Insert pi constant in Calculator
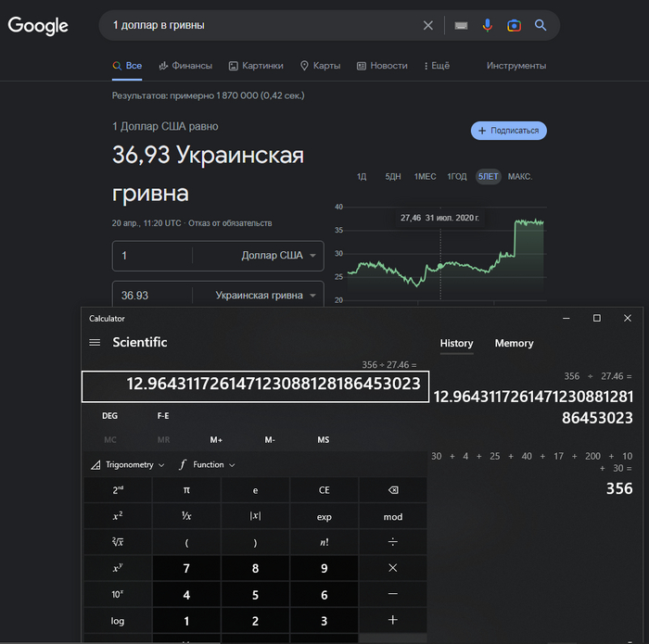Viewport: 649px width, 644px height. (186, 490)
